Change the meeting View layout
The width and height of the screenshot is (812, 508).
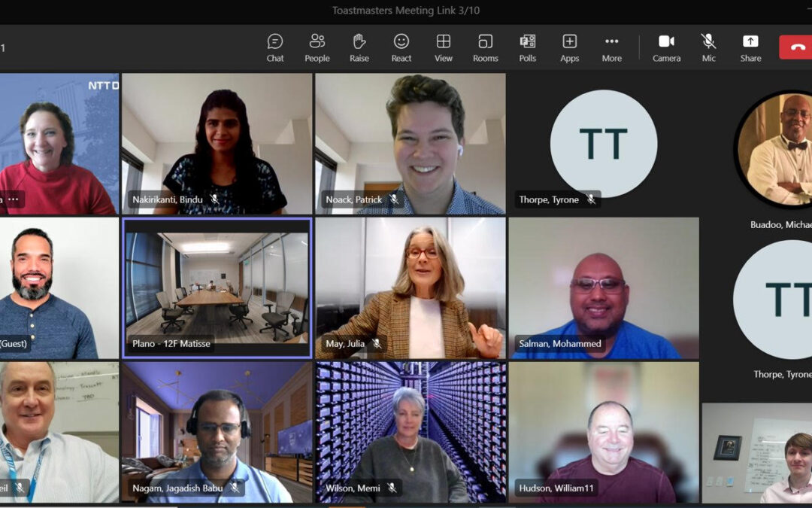444,47
